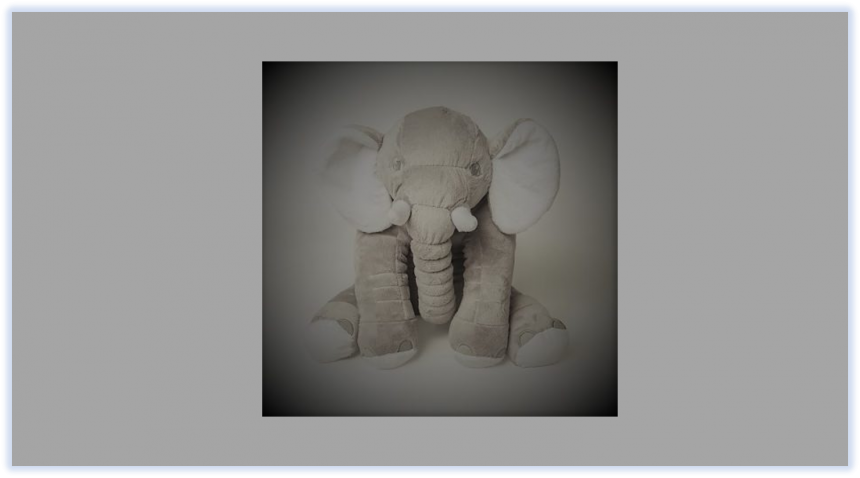Click the elephant's ear on the left side
The image size is (860, 478).
[x=353, y=177]
